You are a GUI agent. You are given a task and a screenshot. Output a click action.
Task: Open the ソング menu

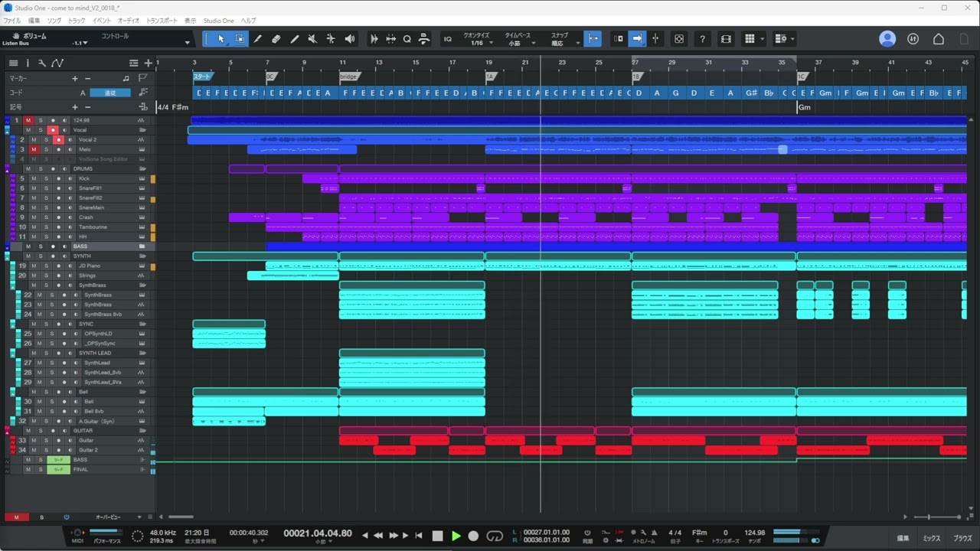(x=54, y=21)
